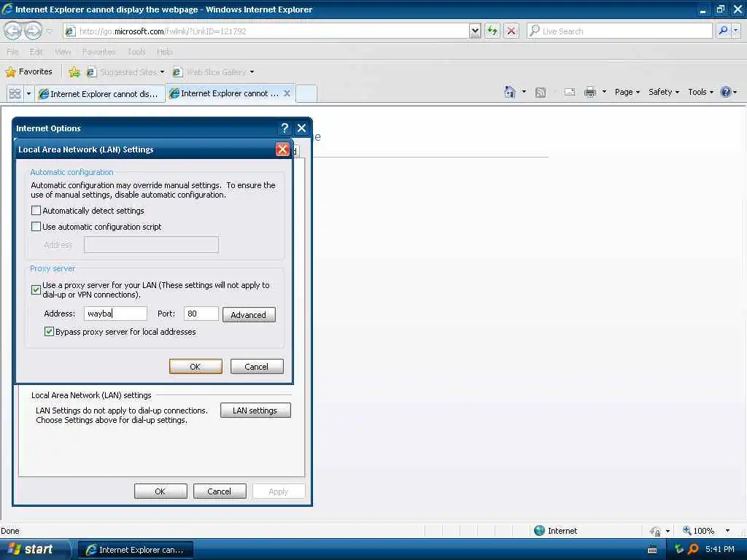Viewport: 747px width, 560px height.
Task: Expand the tab list dropdown arrow
Action: click(28, 94)
